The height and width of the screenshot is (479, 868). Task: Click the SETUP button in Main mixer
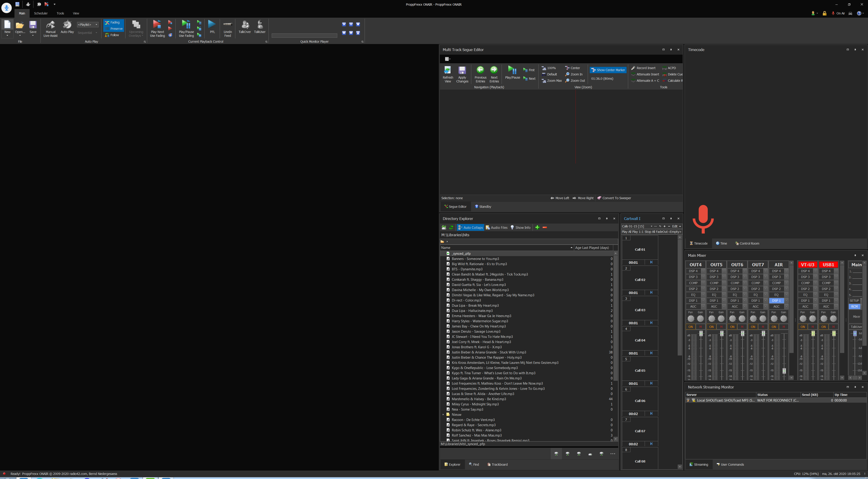click(854, 301)
